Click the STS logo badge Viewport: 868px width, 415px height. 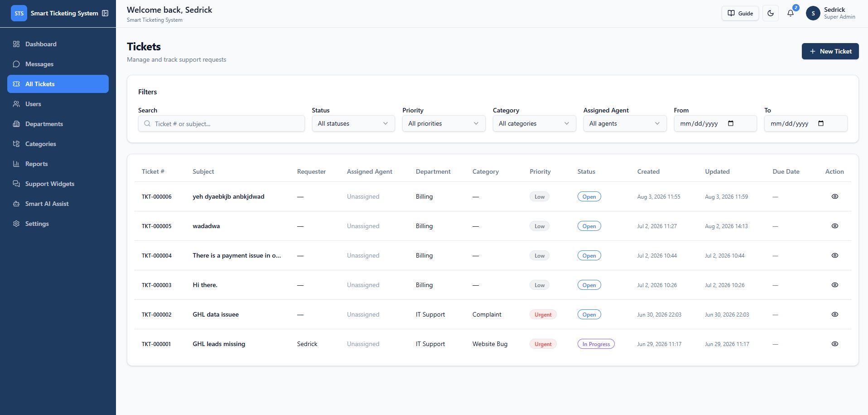tap(19, 13)
